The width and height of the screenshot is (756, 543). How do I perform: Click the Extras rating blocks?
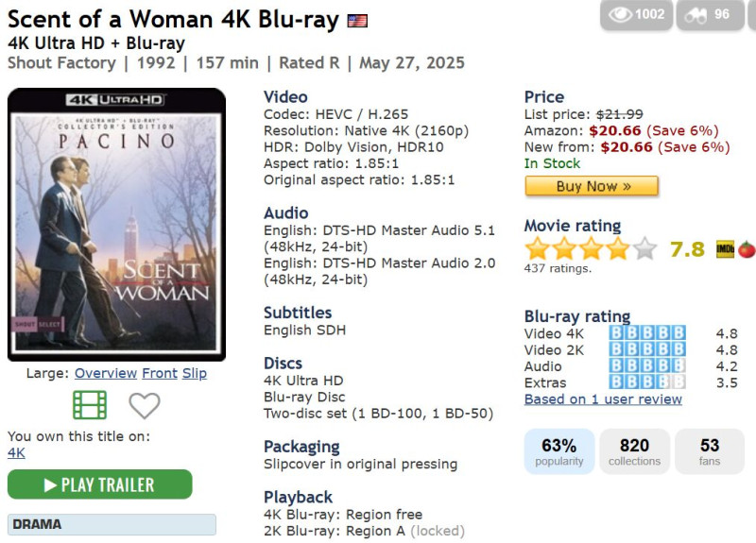point(646,382)
